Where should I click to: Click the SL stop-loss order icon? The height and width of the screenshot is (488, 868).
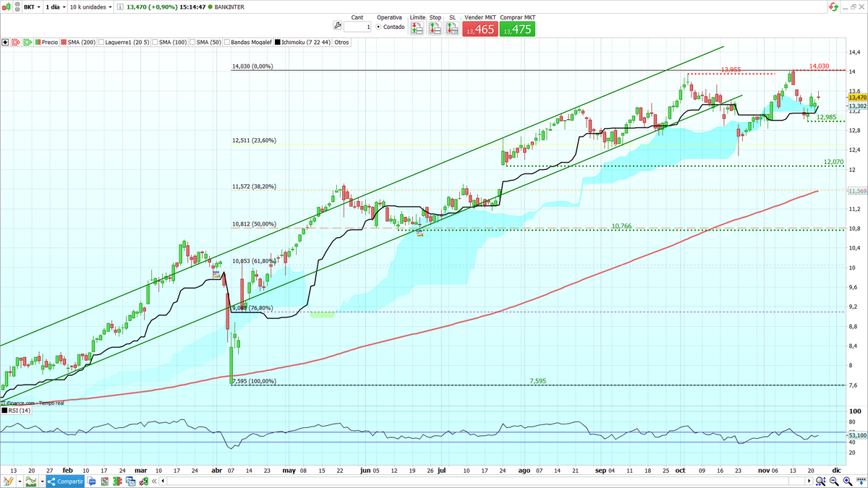pyautogui.click(x=452, y=28)
